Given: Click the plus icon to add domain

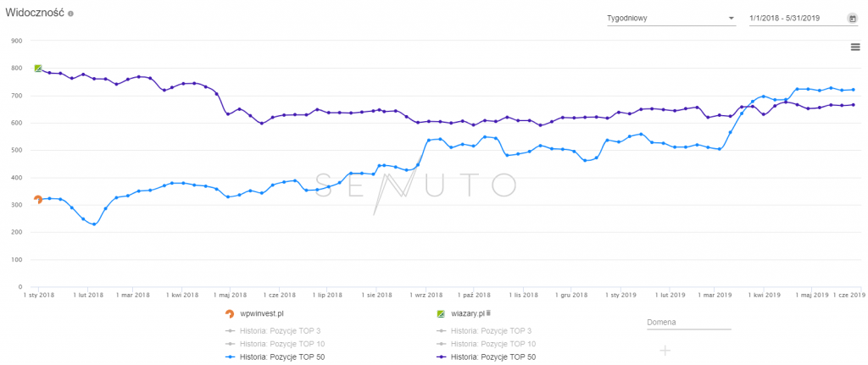Looking at the screenshot, I should point(665,350).
